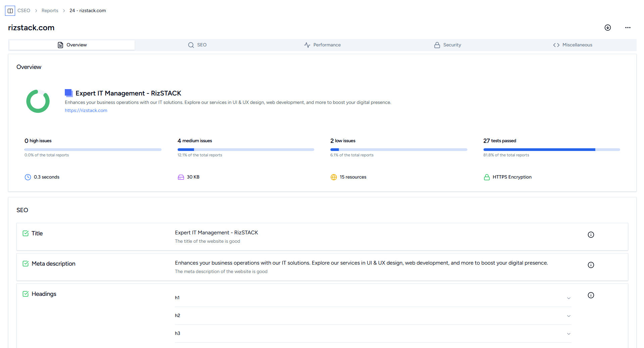
Task: Click the document icon in Overview tab
Action: click(x=60, y=45)
